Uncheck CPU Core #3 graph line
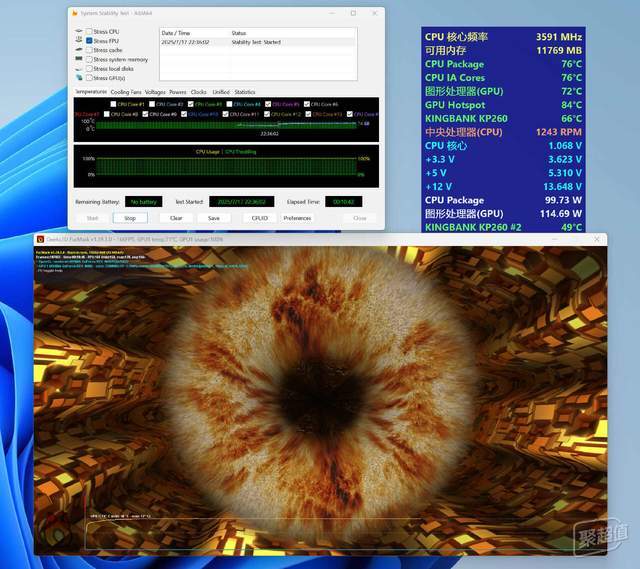This screenshot has width=640, height=569. click(x=191, y=104)
